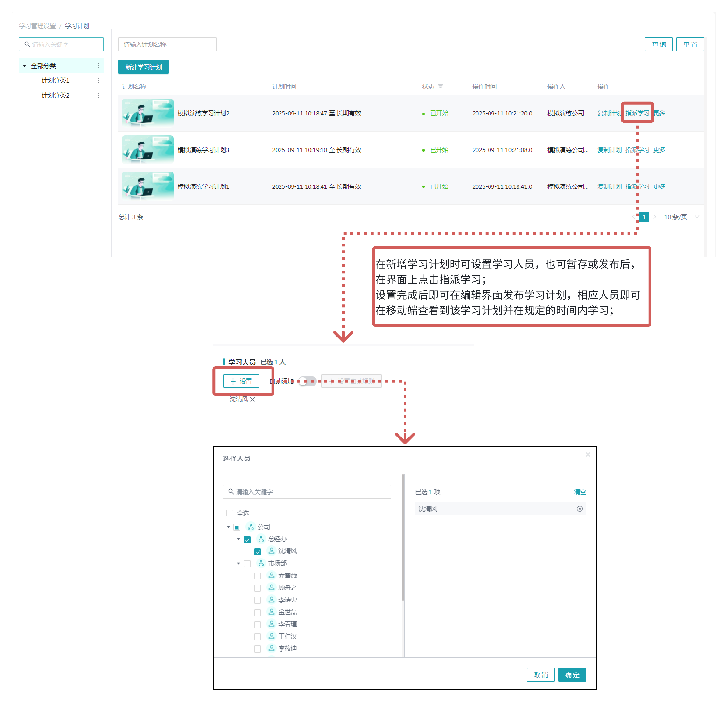Collapse the 市场部 department node

(238, 563)
